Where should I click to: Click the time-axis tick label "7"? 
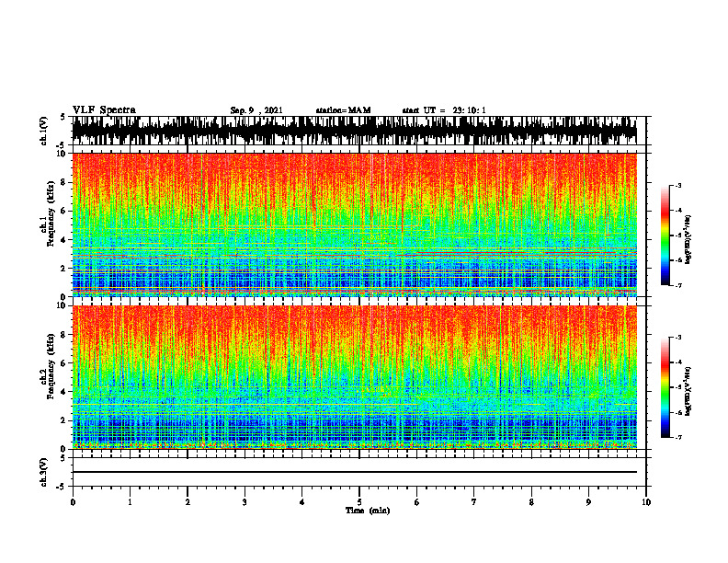tap(474, 502)
